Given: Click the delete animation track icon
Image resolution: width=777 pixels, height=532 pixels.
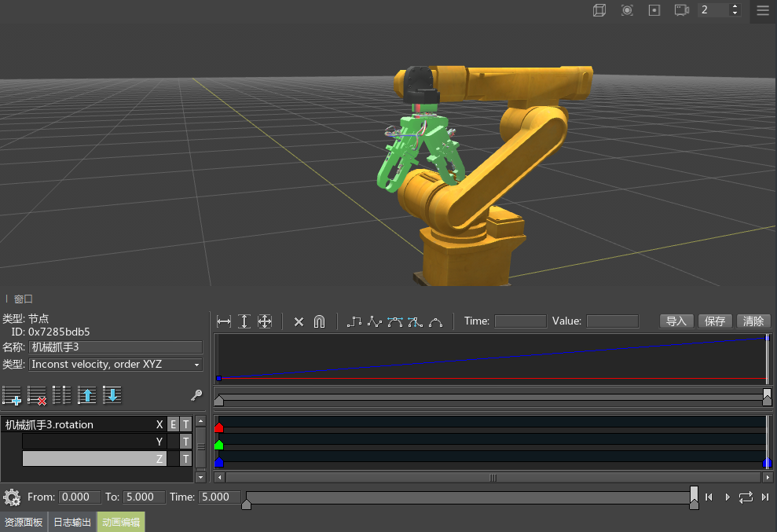Looking at the screenshot, I should click(x=37, y=395).
